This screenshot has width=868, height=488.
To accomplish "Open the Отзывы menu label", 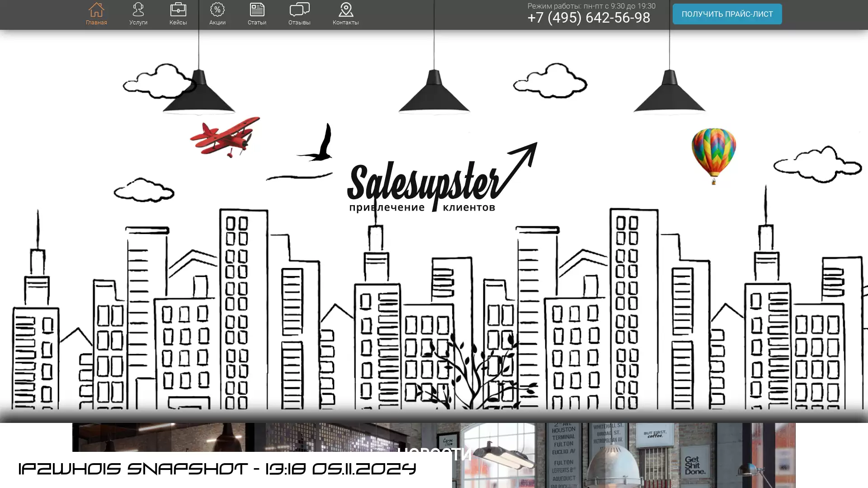I will click(299, 23).
